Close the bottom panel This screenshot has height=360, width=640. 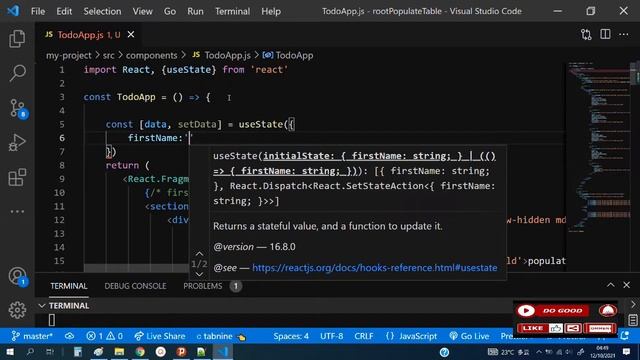point(627,285)
